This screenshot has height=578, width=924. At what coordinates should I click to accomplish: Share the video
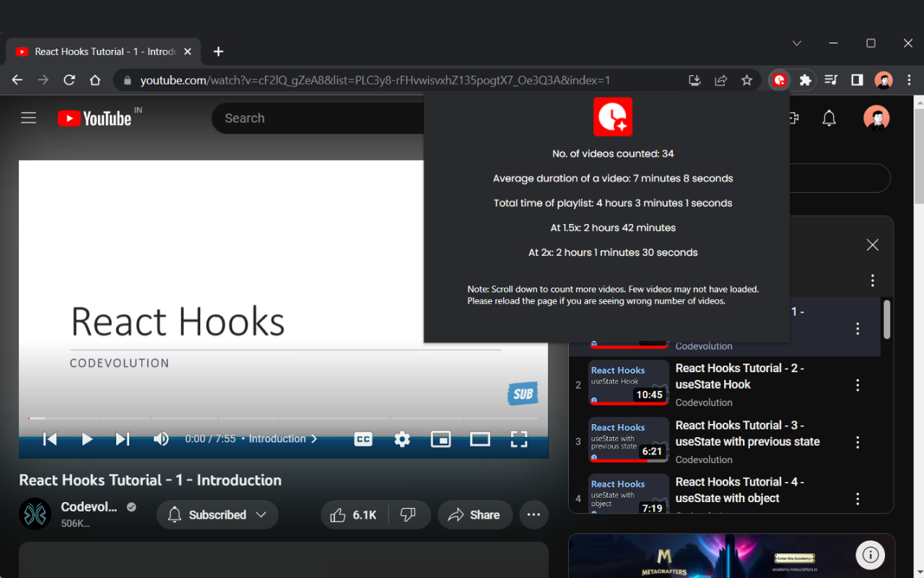(475, 515)
